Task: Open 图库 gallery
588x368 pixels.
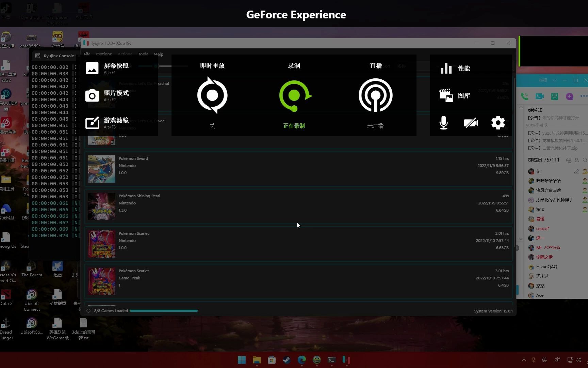Action: point(455,95)
